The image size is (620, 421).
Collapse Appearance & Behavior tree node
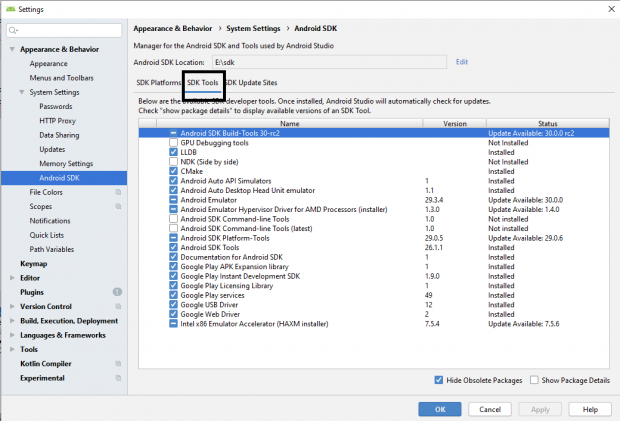12,49
